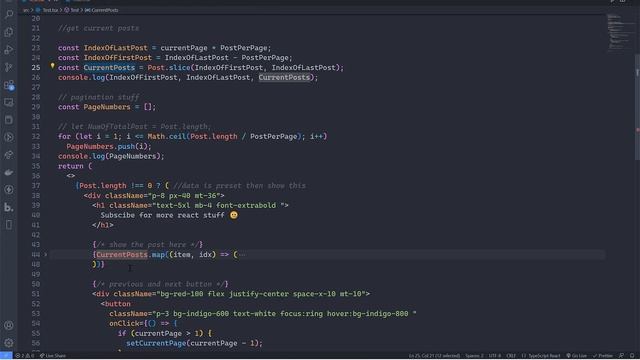Click selected 'CurrentPosts' on line 25
The image size is (640, 360).
[109, 67]
